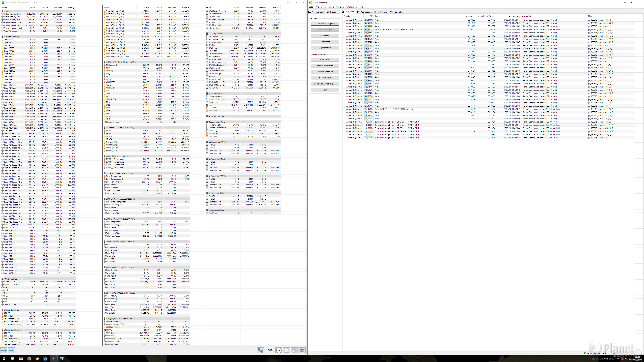The height and width of the screenshot is (362, 644).
Task: Open Amazon Music from taskbar
Action: coord(45,358)
